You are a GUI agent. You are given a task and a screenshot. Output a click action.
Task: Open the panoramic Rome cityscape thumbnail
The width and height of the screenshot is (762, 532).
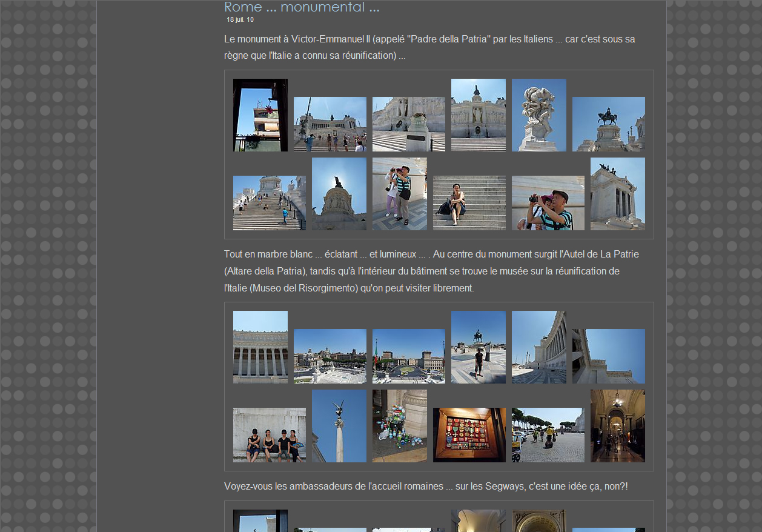point(330,356)
